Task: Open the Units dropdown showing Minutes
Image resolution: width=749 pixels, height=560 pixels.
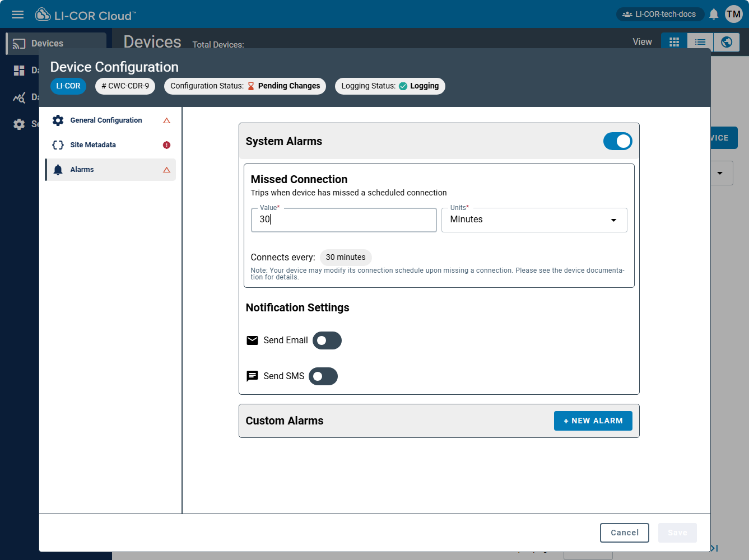Action: point(534,220)
